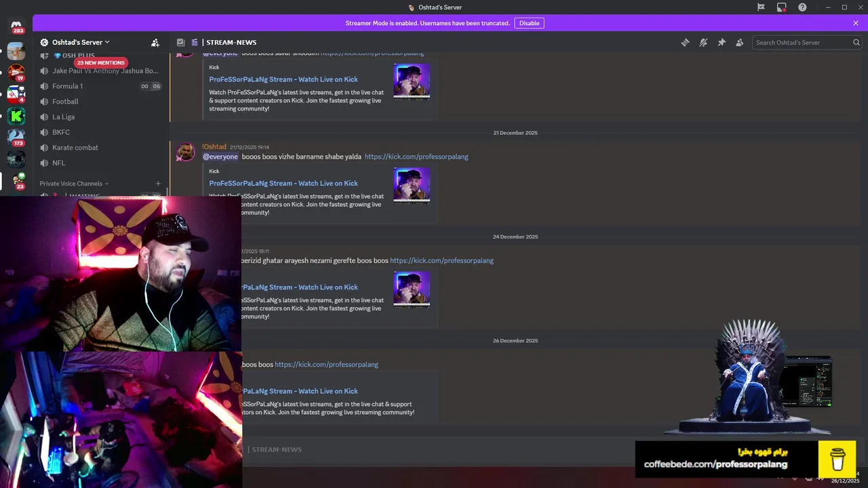868x488 pixels.
Task: Open embed thumbnail in 21 December message
Action: click(x=412, y=185)
